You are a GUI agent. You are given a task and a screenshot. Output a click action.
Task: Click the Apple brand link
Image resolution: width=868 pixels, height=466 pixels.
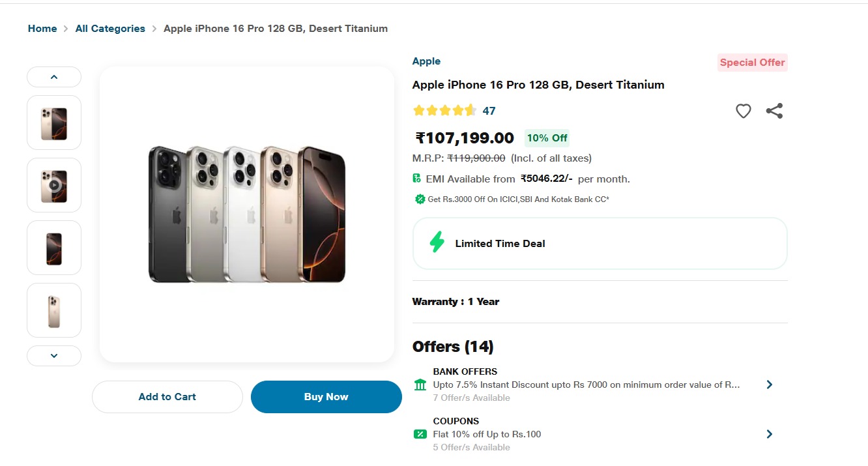(426, 61)
